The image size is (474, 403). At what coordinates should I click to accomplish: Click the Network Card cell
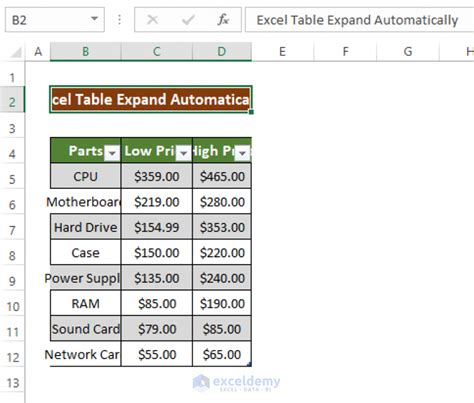point(86,354)
